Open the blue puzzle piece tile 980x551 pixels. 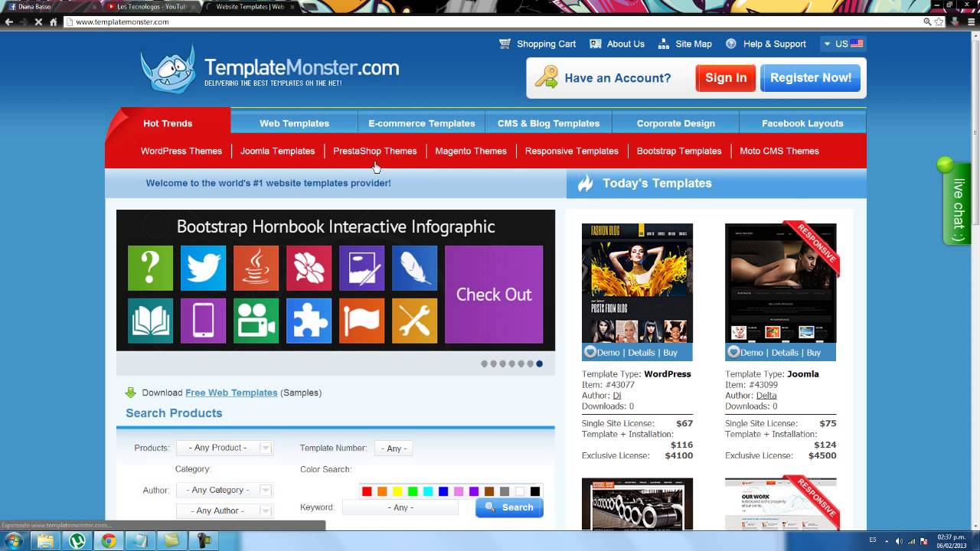click(x=309, y=321)
